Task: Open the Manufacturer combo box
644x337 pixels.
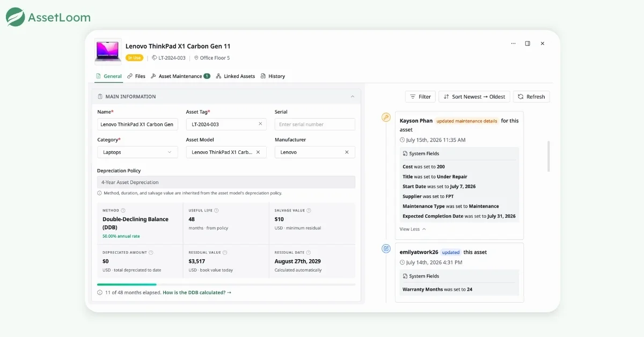Action: coord(315,152)
